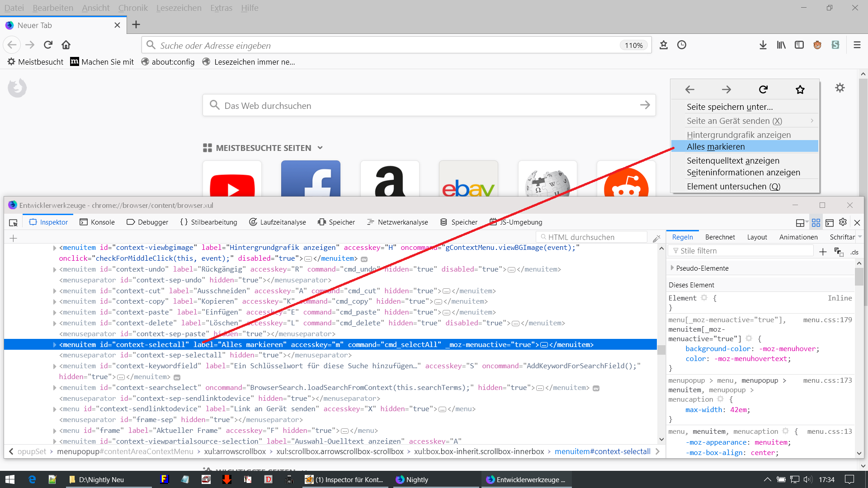Click the HTML durchsuchen search field
The image size is (868, 488).
click(x=592, y=237)
